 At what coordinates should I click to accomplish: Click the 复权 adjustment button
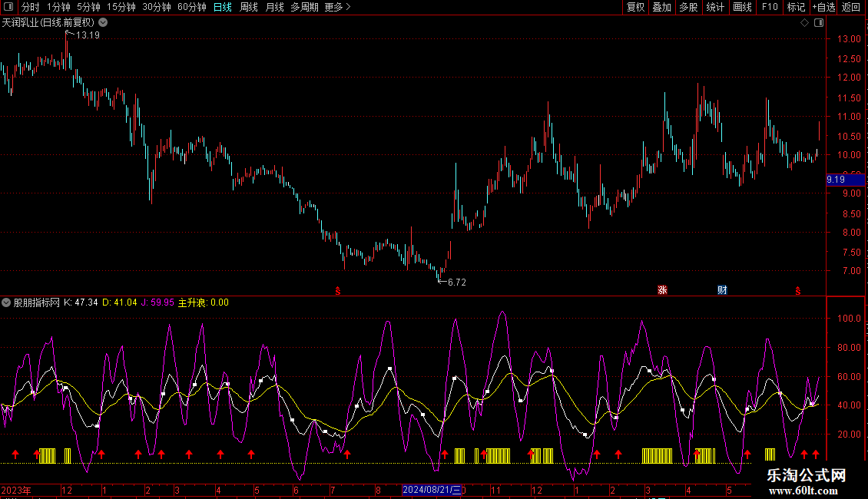(635, 7)
